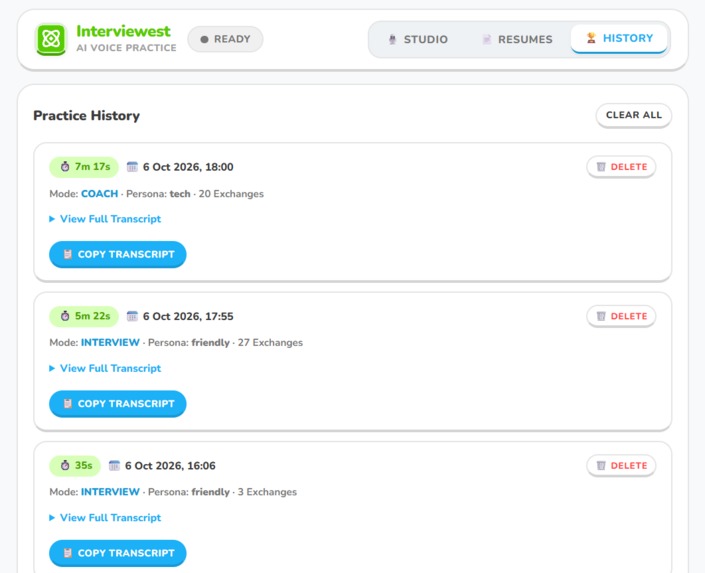Open the RESUMES tab
Image resolution: width=705 pixels, height=573 pixels.
coord(517,39)
